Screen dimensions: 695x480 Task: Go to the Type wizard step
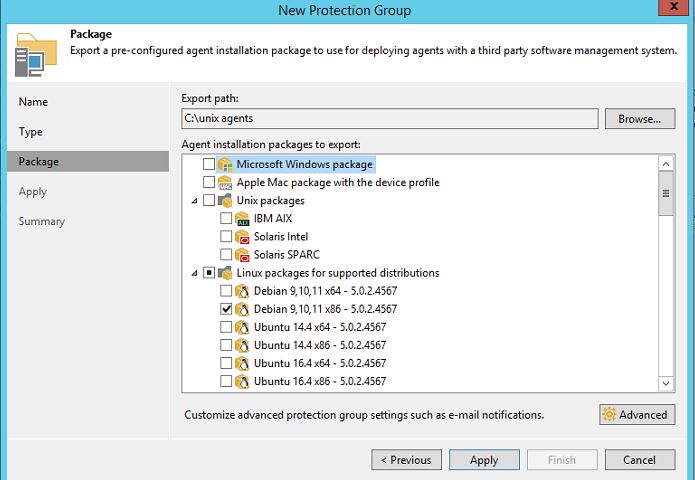click(31, 132)
